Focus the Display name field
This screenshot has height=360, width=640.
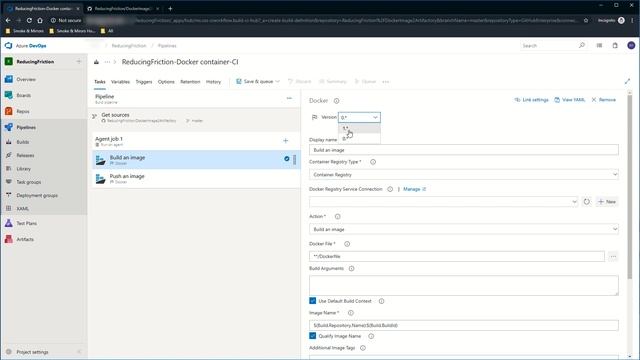pos(464,150)
